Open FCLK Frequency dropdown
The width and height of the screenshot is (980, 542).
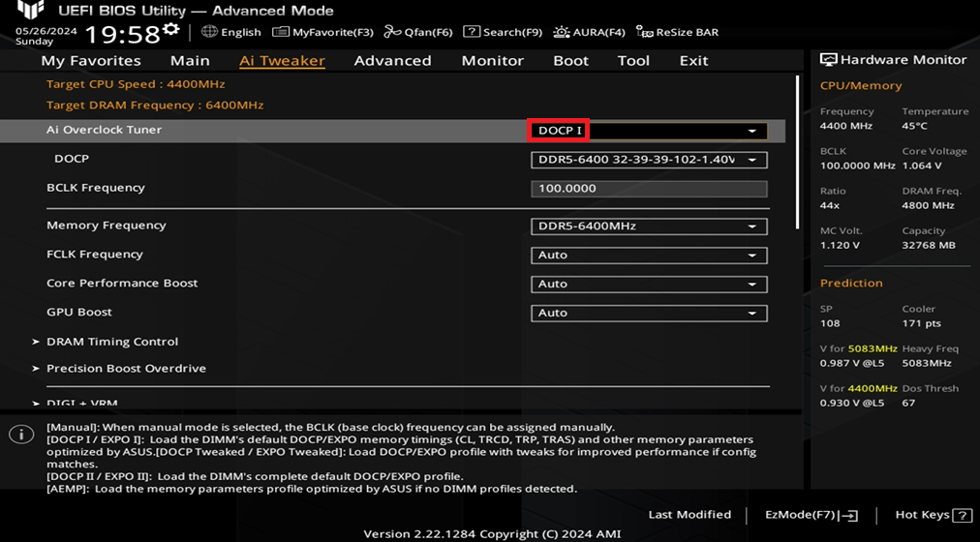click(x=649, y=255)
